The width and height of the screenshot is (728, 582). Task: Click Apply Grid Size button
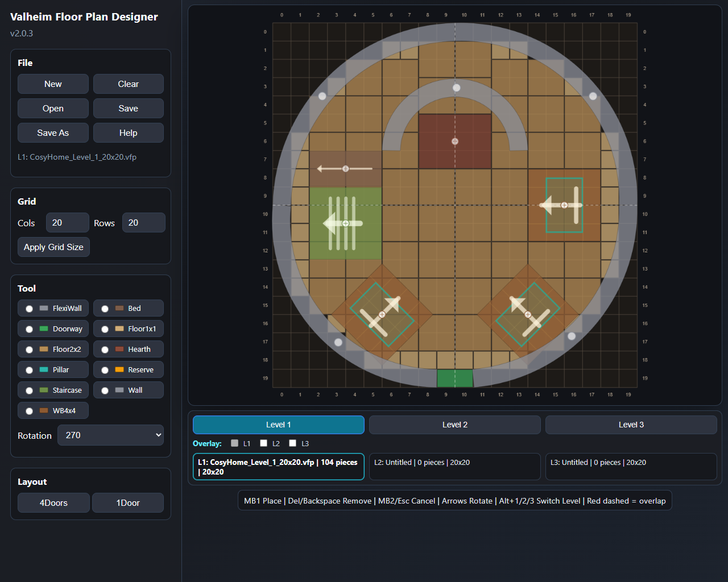53,247
